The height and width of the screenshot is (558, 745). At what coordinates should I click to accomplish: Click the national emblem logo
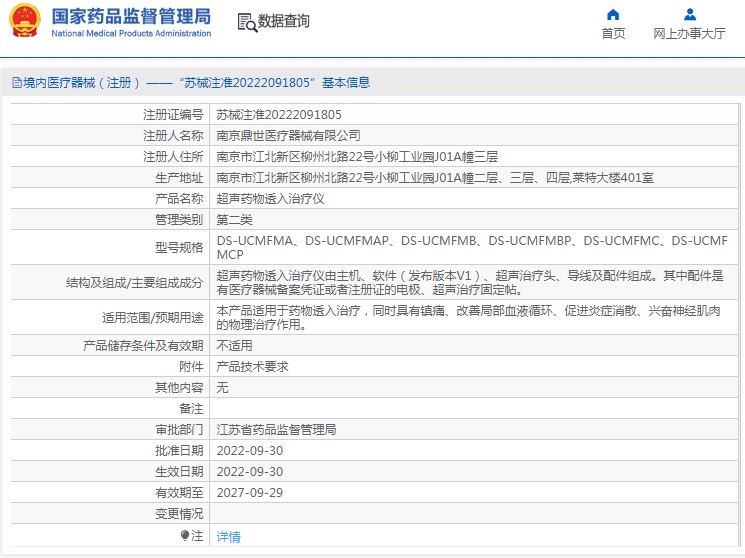(26, 21)
